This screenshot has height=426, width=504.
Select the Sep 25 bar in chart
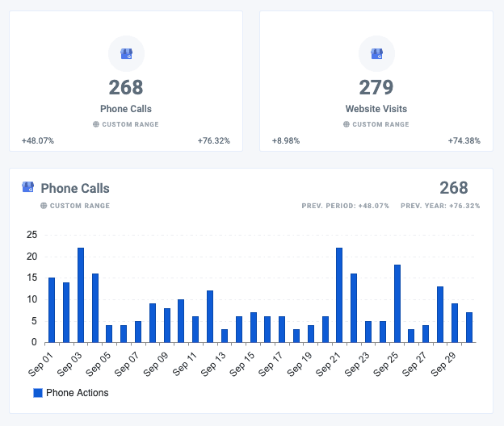(397, 303)
